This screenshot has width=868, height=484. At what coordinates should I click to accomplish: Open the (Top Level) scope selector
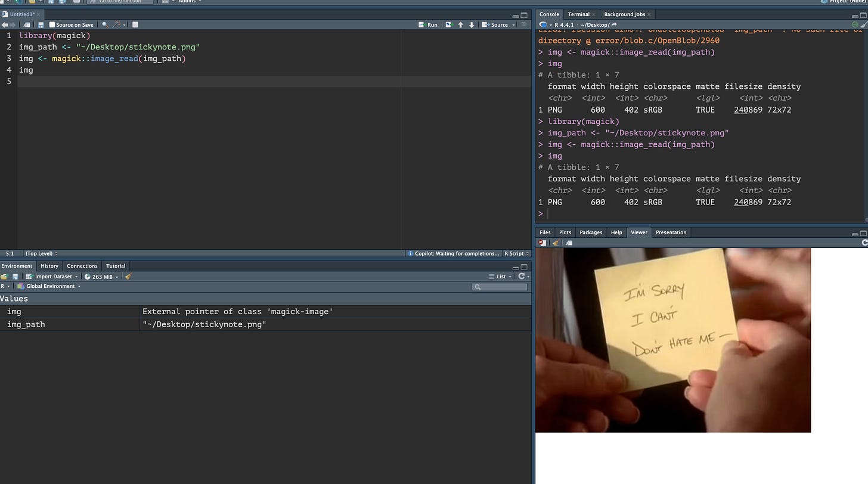41,253
